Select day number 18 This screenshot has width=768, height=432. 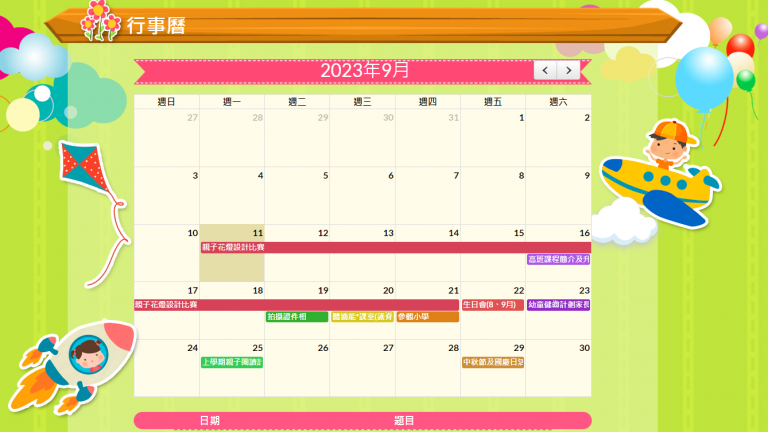[258, 290]
